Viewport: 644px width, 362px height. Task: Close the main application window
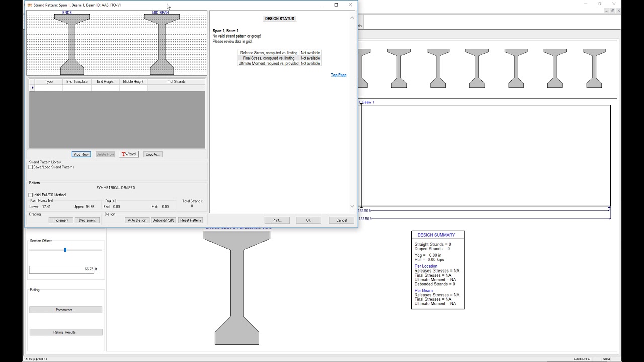tap(614, 4)
